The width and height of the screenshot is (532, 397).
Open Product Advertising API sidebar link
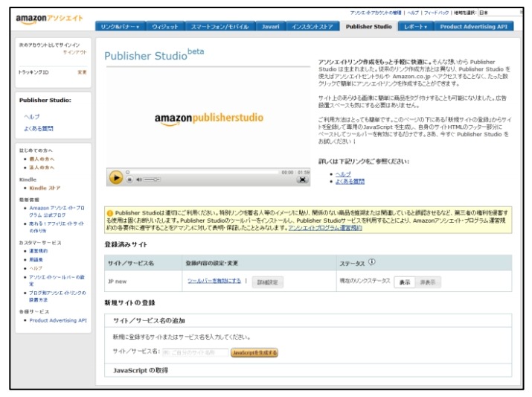(x=58, y=320)
